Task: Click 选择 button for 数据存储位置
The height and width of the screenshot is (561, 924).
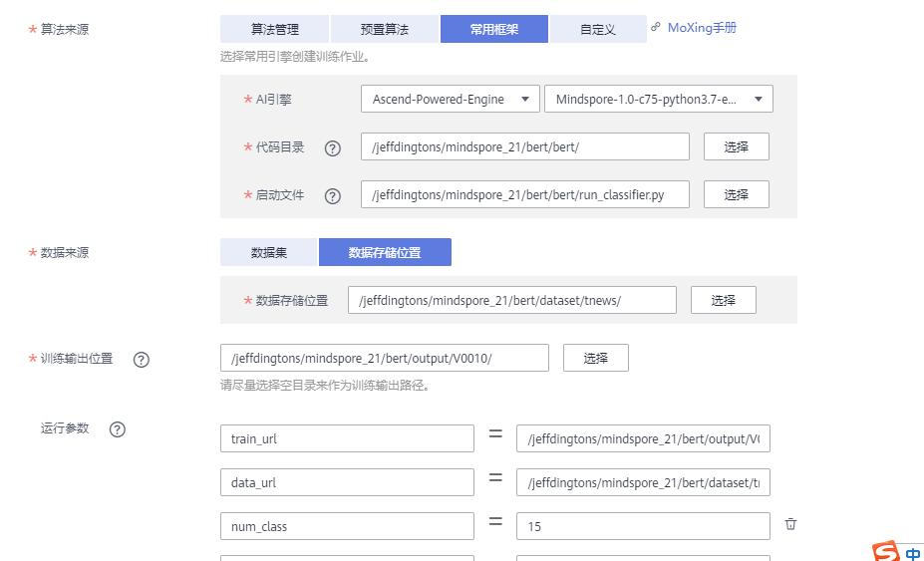Action: click(x=723, y=300)
